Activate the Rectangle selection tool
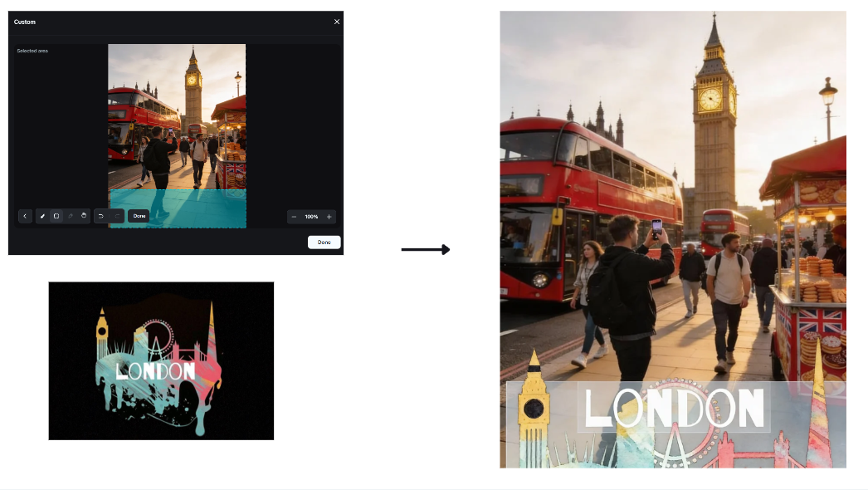The image size is (868, 490). click(x=56, y=216)
